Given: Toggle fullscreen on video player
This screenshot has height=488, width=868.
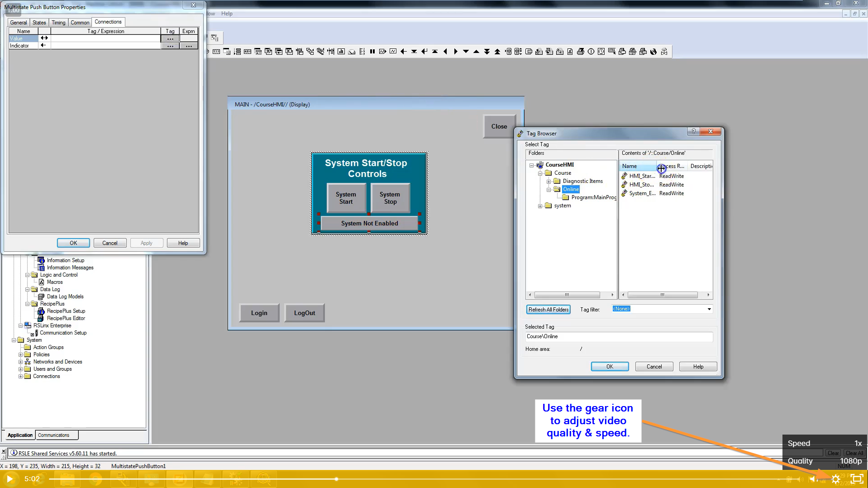Looking at the screenshot, I should pos(856,479).
